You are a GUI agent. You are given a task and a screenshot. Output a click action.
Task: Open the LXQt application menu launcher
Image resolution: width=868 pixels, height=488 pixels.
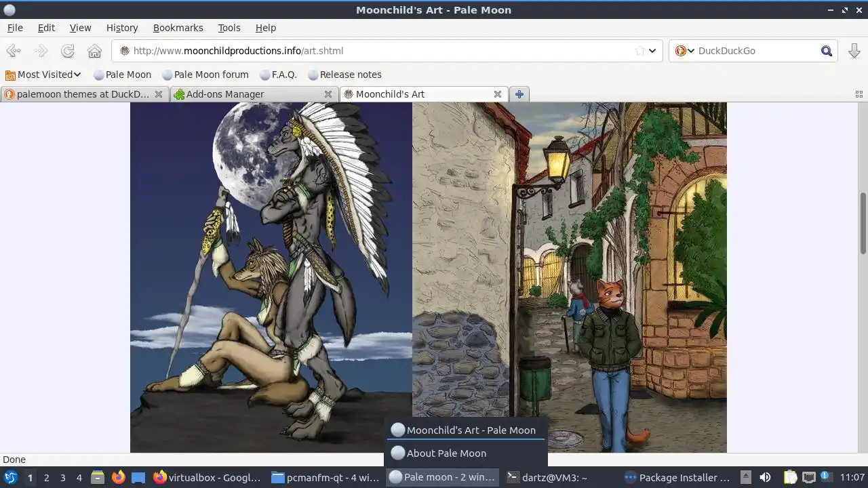pos(11,477)
